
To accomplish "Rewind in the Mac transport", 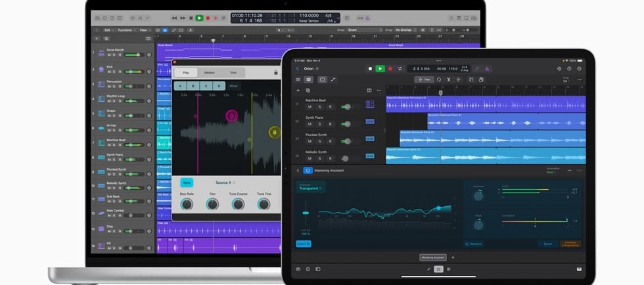I will [174, 18].
